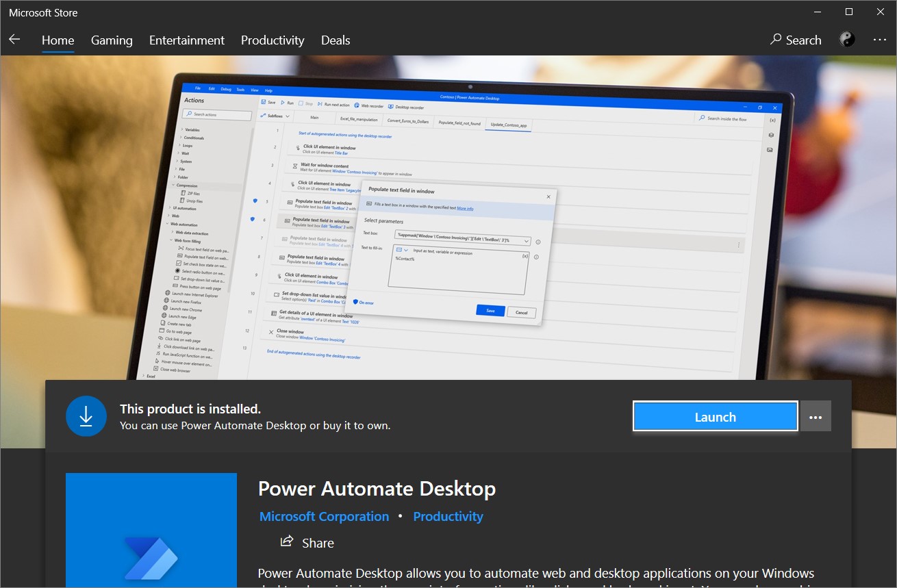897x588 pixels.
Task: Open the Entertainment tab
Action: [187, 40]
